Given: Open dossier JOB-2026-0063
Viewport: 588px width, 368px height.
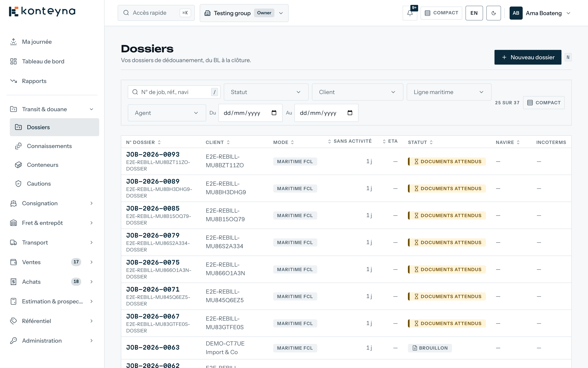Looking at the screenshot, I should click(x=153, y=348).
